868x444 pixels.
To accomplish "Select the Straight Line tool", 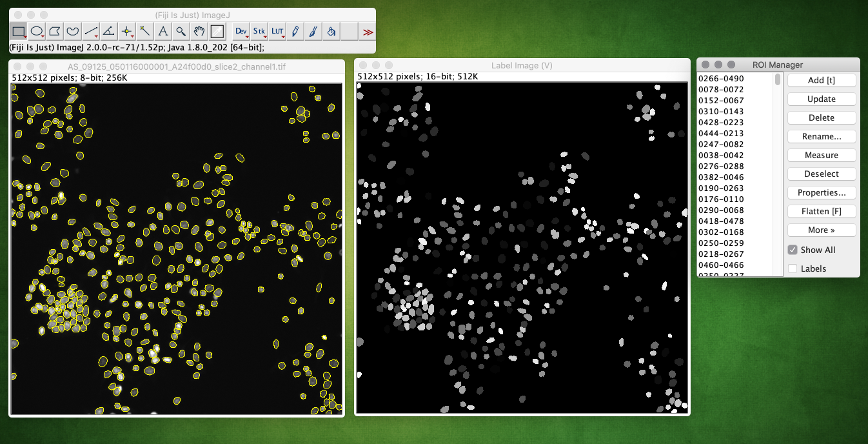I will (x=92, y=30).
